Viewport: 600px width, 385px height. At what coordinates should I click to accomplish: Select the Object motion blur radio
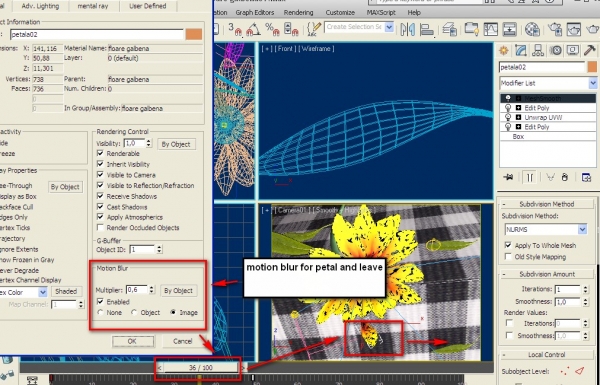tap(134, 313)
